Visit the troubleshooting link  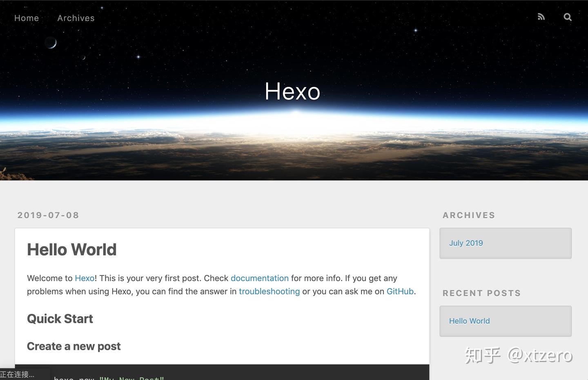[269, 291]
